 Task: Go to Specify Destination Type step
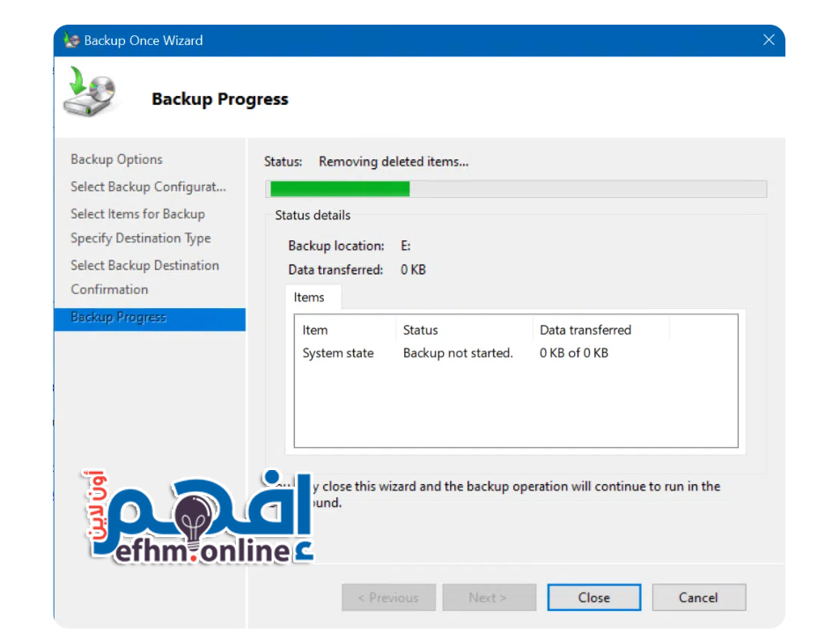[141, 239]
